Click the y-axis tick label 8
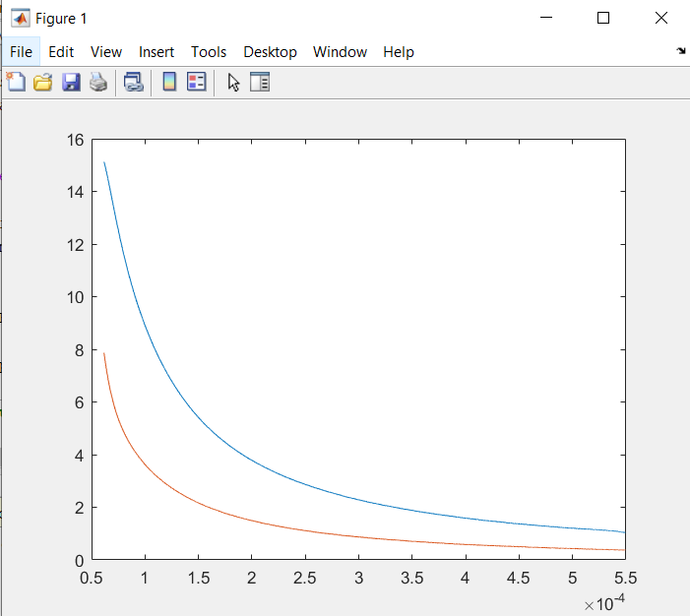690x616 pixels. tap(79, 350)
